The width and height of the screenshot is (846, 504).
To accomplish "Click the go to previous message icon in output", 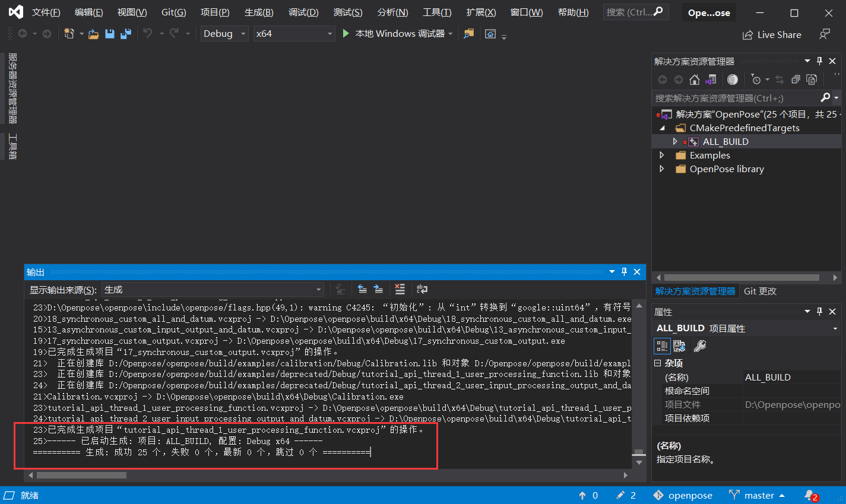I will click(x=362, y=289).
